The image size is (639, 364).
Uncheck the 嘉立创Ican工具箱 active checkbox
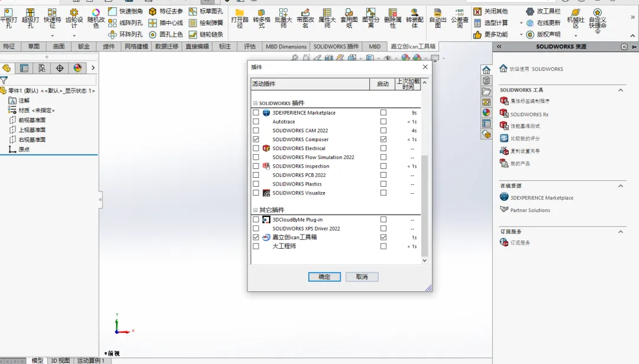point(256,237)
